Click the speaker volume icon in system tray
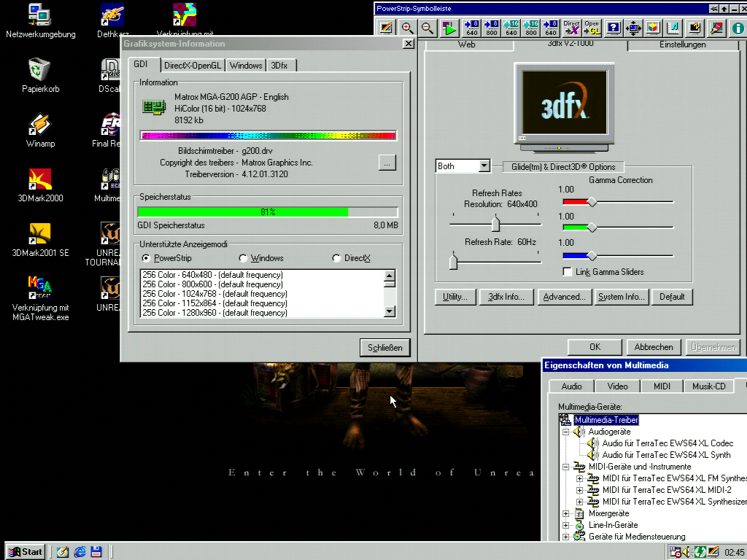747x560 pixels. [686, 552]
